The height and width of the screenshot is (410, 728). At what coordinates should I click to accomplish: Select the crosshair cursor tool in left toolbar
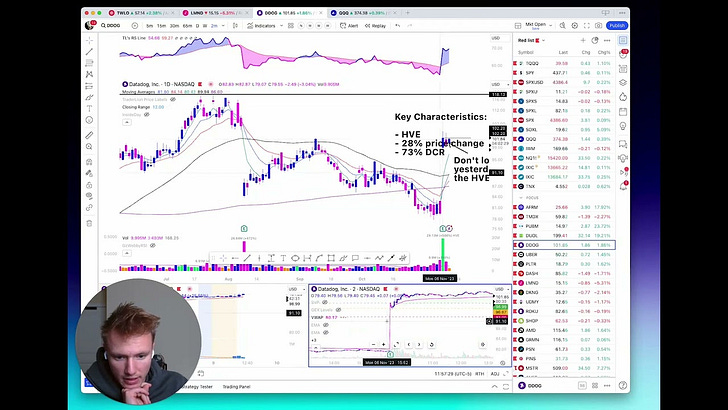pos(89,40)
